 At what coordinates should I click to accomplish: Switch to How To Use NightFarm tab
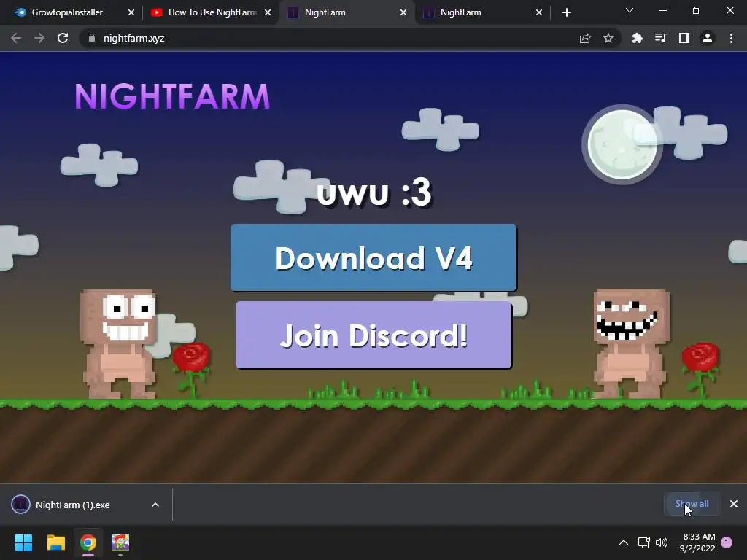coord(212,12)
